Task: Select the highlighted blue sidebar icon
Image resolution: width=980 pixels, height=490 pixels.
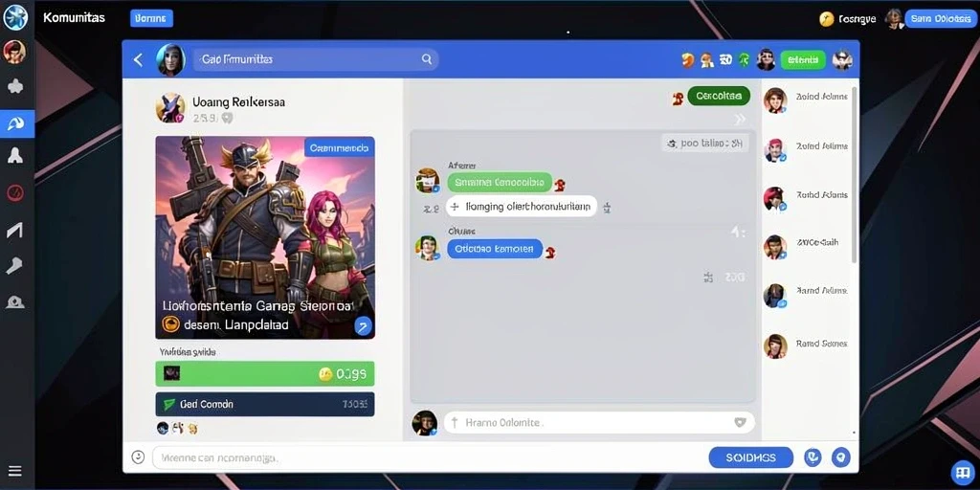Action: click(x=17, y=123)
